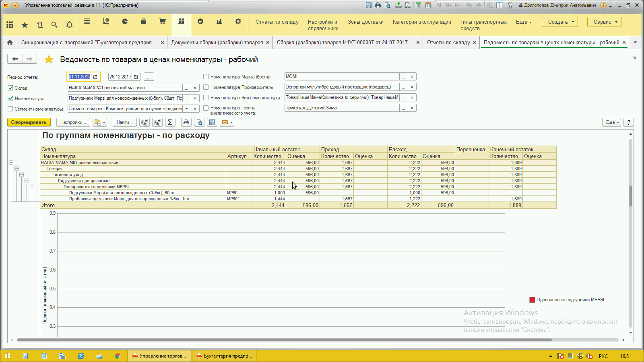
Task: Open the Зоны доставки menu item
Action: 365,22
